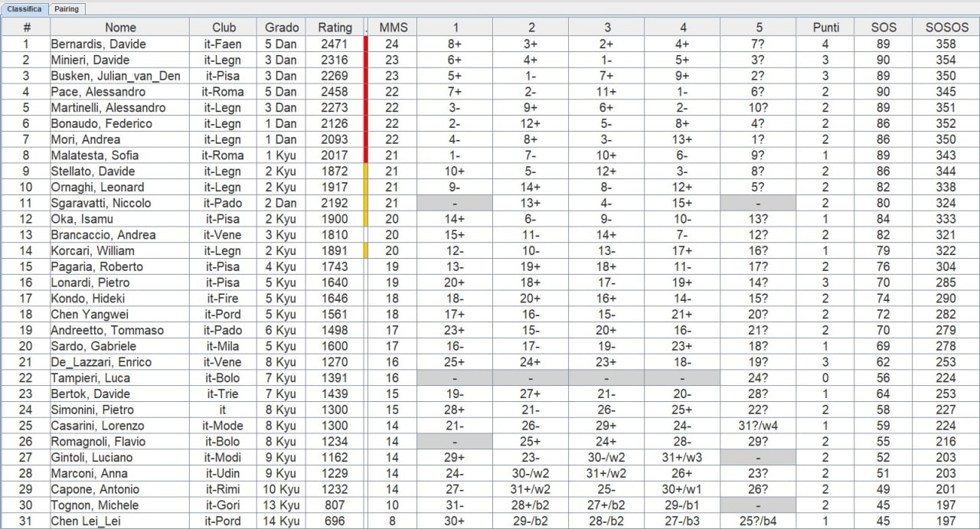
Task: Select the Classifica tab
Action: [x=24, y=9]
